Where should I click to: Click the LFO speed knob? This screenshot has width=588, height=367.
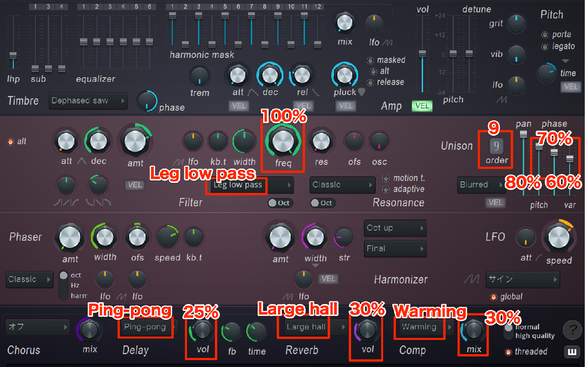click(559, 237)
